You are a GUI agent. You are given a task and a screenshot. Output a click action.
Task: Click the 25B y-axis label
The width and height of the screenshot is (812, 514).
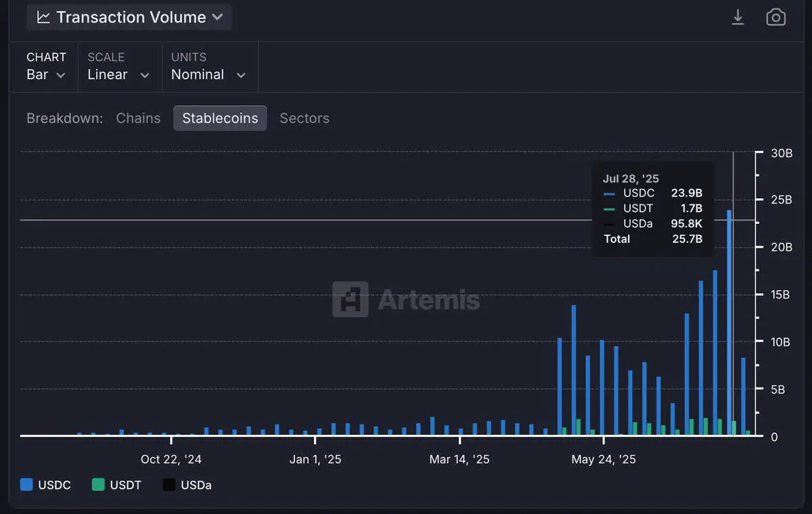(782, 200)
